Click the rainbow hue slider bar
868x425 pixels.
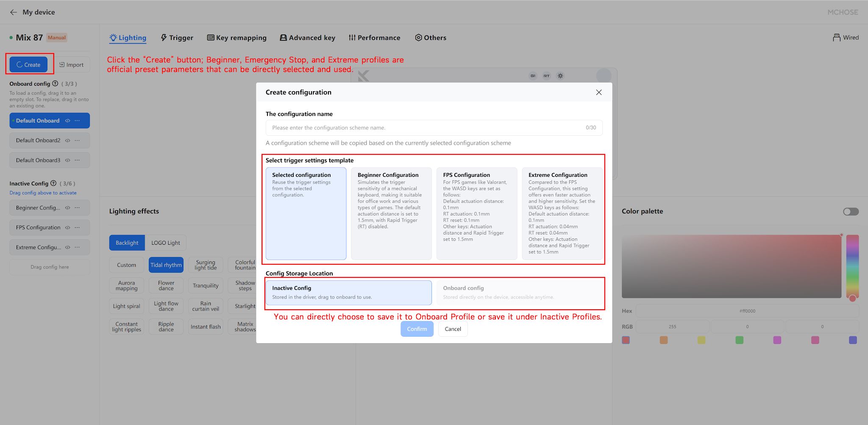click(x=852, y=266)
